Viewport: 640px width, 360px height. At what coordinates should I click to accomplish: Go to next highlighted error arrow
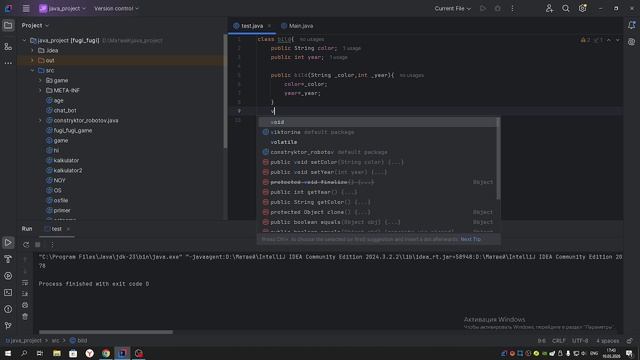[x=618, y=40]
